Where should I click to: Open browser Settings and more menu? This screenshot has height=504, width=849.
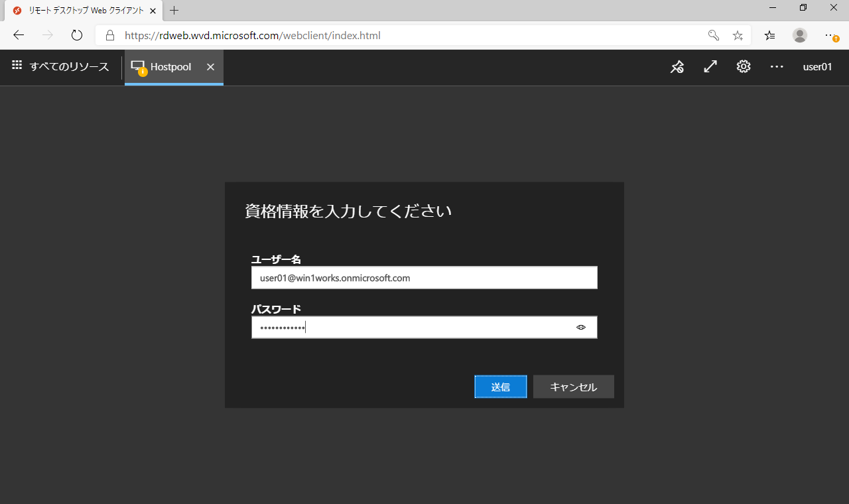[x=831, y=36]
